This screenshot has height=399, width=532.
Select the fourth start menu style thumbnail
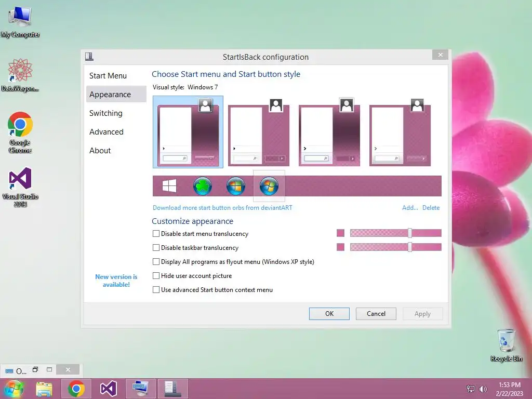400,132
